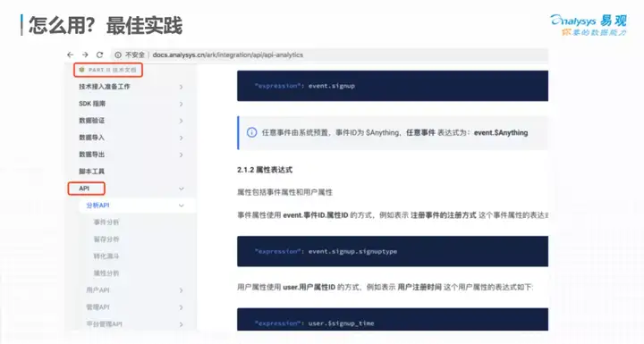Click the user.$signup_time code block
The height and width of the screenshot is (344, 644).
pos(393,319)
